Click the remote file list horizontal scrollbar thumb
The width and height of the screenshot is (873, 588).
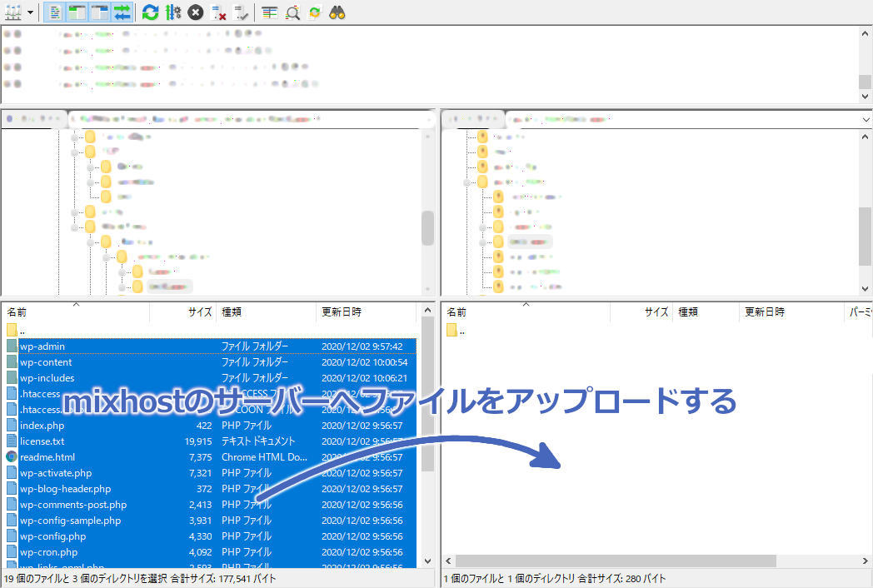616,561
